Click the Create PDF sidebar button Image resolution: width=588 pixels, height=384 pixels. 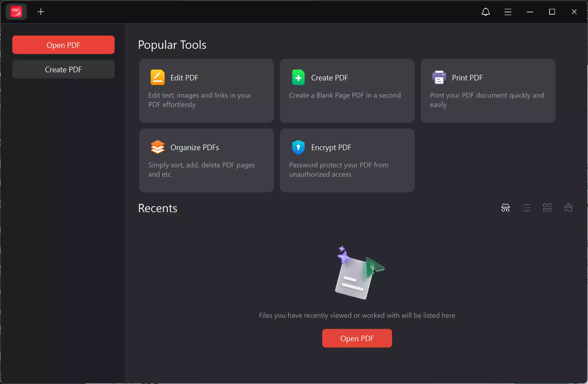[63, 69]
